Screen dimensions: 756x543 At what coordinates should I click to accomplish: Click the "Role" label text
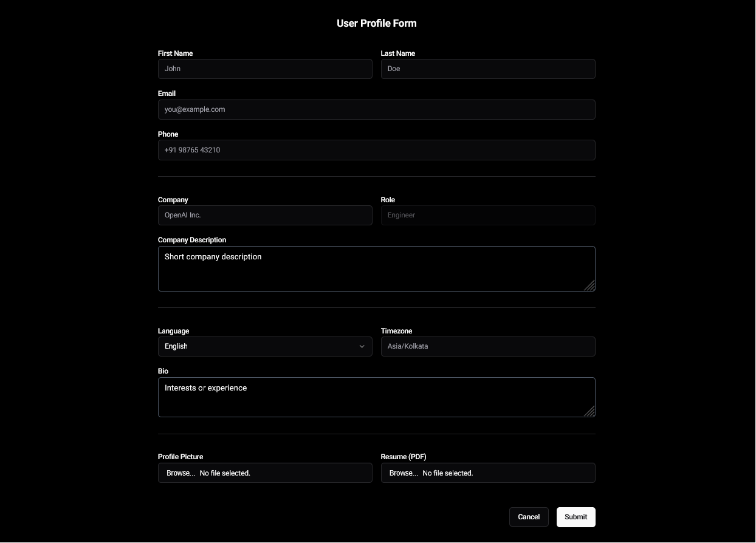(x=388, y=200)
